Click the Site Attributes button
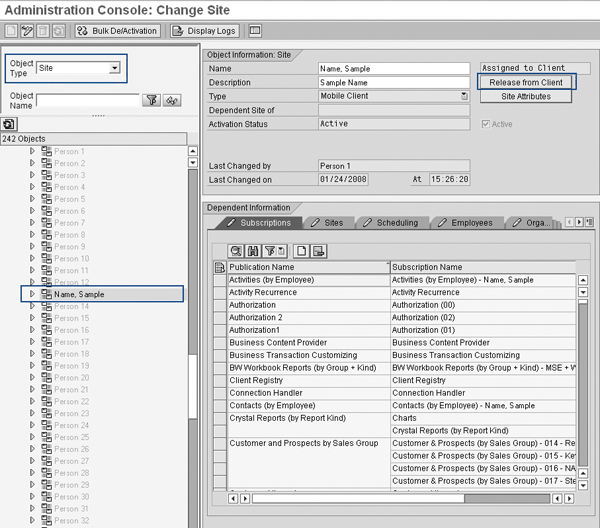This screenshot has width=600, height=528. (x=525, y=96)
